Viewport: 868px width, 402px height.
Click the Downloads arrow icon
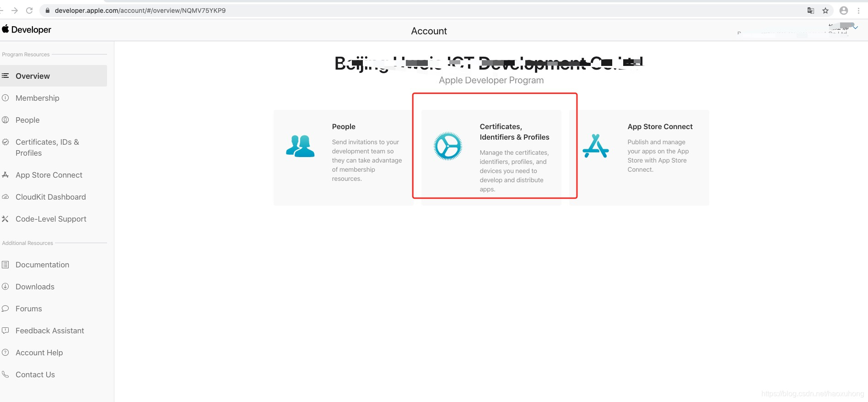tap(5, 286)
